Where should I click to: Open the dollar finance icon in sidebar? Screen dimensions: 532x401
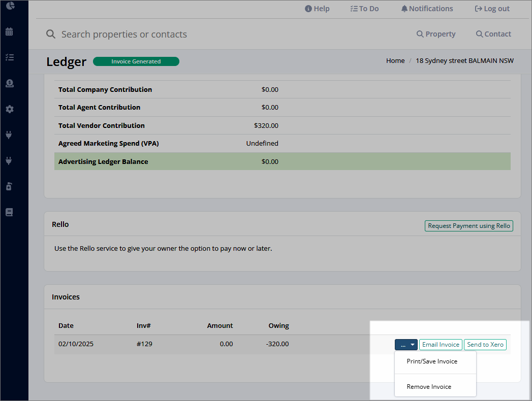click(10, 83)
